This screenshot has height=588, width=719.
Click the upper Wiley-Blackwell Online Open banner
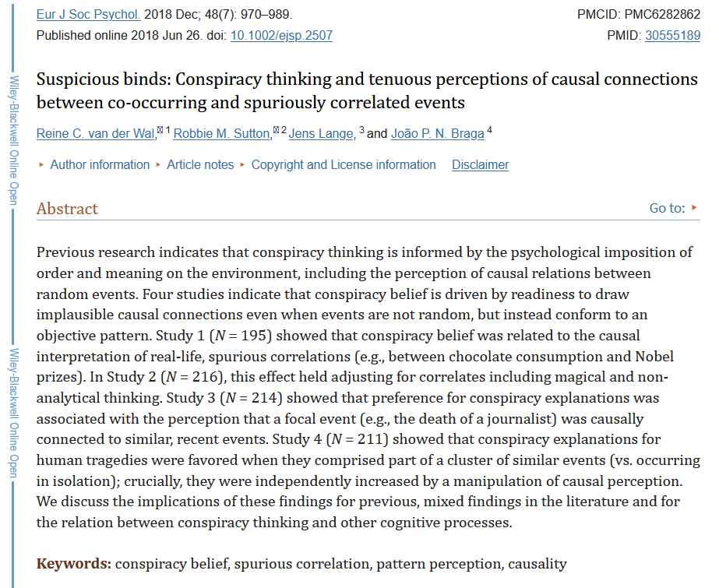click(x=14, y=140)
